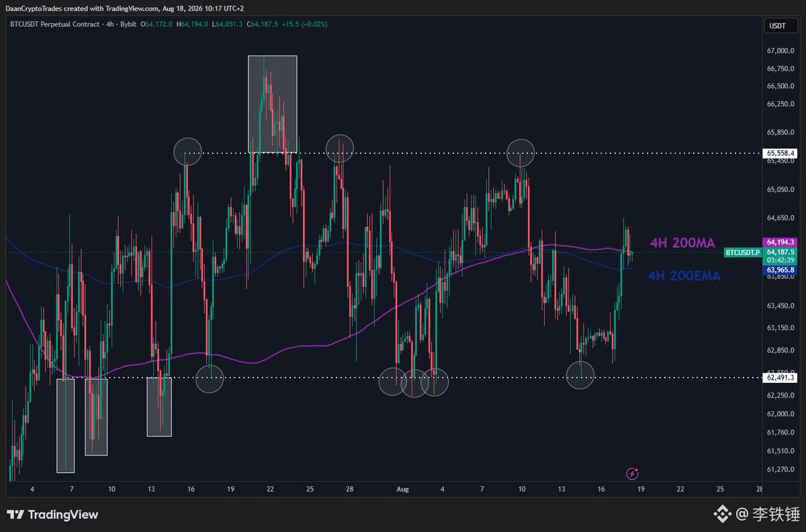
Task: Select the blue 4H 200EMA text label
Action: 684,275
